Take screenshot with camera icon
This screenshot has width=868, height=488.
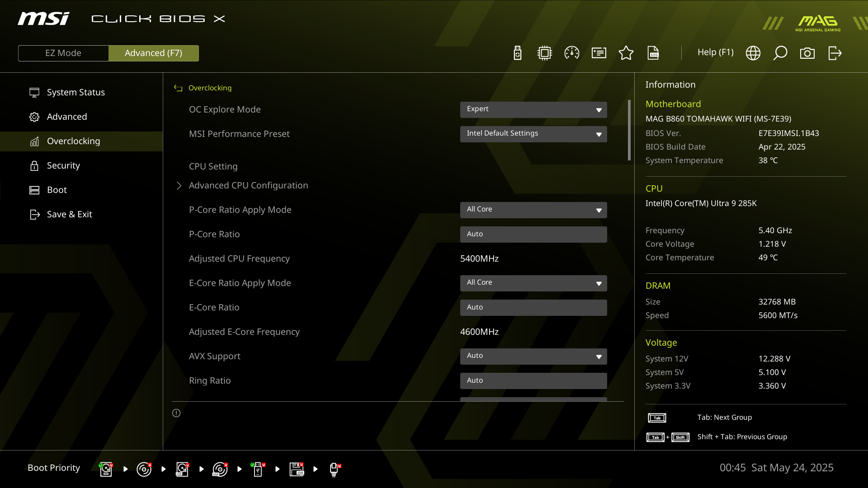coord(807,53)
